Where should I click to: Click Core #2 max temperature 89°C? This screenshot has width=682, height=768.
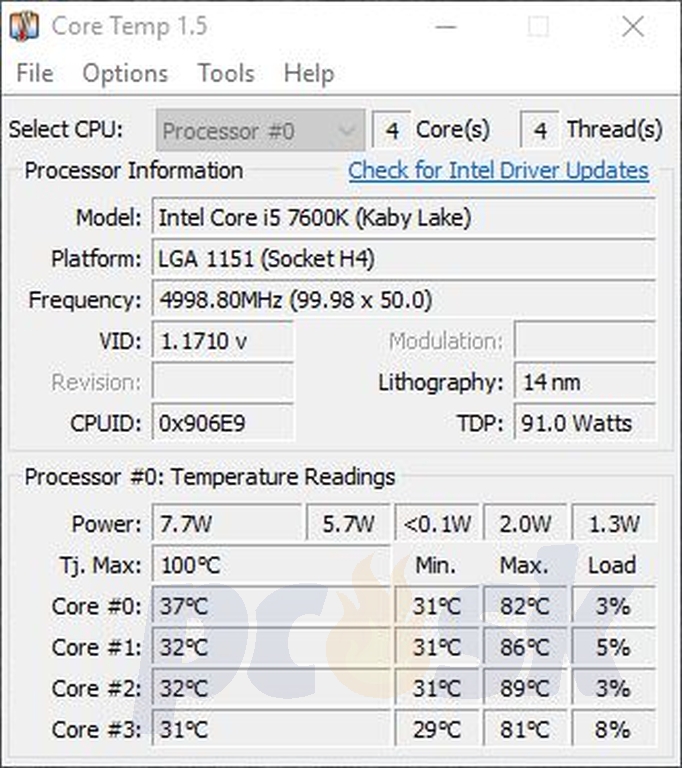525,689
